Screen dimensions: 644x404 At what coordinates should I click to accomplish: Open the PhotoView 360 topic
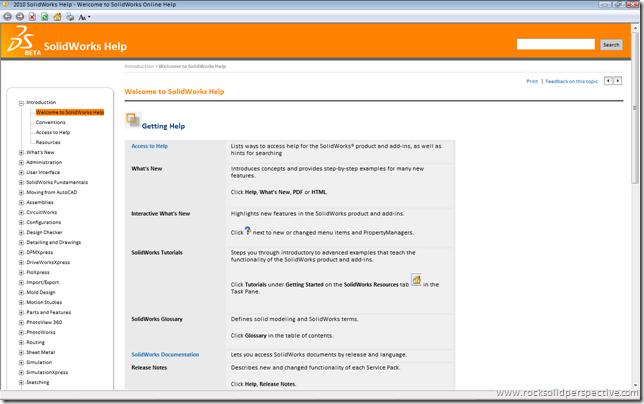point(44,322)
